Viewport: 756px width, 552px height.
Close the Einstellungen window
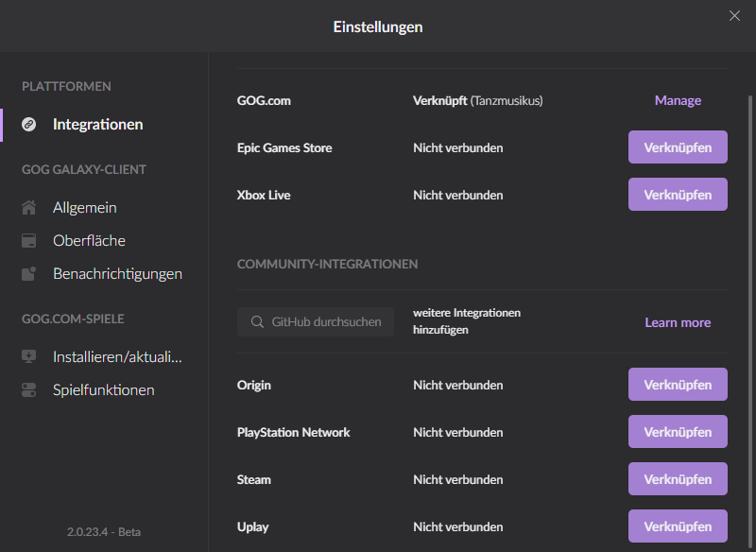click(734, 15)
